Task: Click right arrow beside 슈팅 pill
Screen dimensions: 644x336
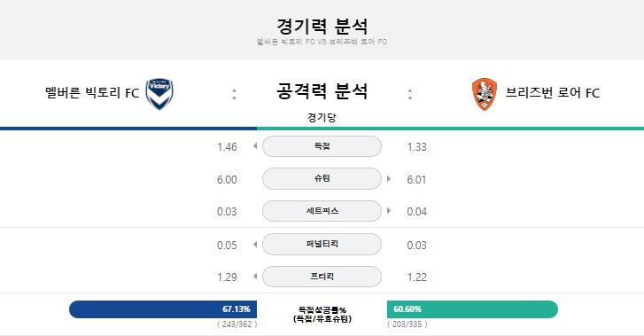Action: (x=389, y=178)
